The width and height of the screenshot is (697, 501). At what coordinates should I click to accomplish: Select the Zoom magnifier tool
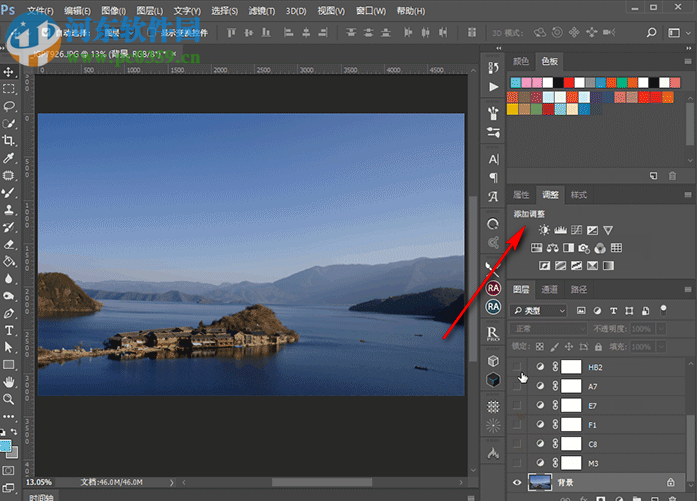pyautogui.click(x=9, y=398)
